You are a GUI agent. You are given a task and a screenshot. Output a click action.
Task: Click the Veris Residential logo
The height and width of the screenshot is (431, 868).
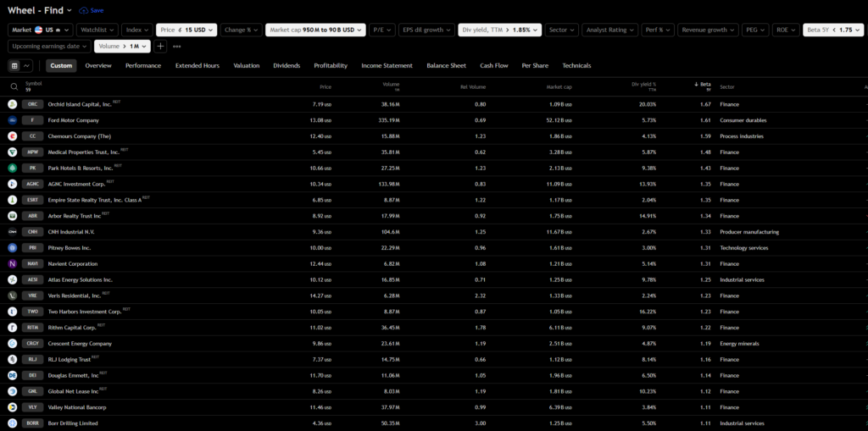12,296
